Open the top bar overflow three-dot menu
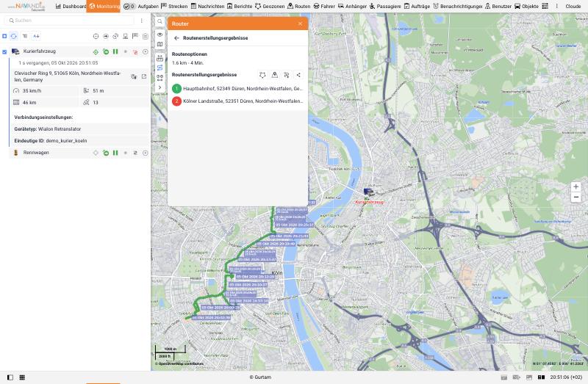The width and height of the screenshot is (588, 384). (x=556, y=7)
